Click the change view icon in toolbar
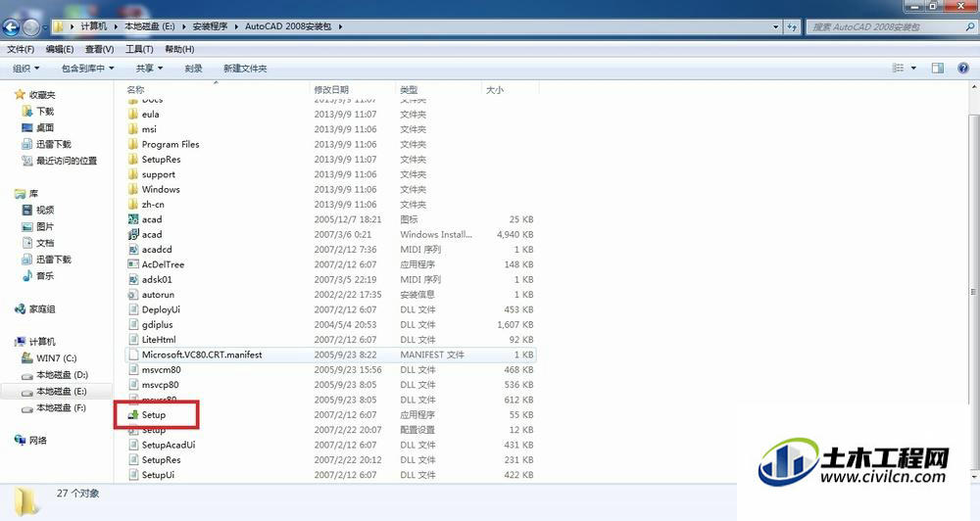 [898, 69]
